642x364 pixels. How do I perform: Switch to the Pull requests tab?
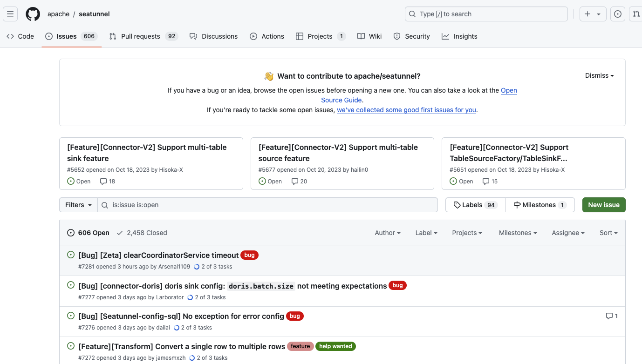(x=140, y=36)
